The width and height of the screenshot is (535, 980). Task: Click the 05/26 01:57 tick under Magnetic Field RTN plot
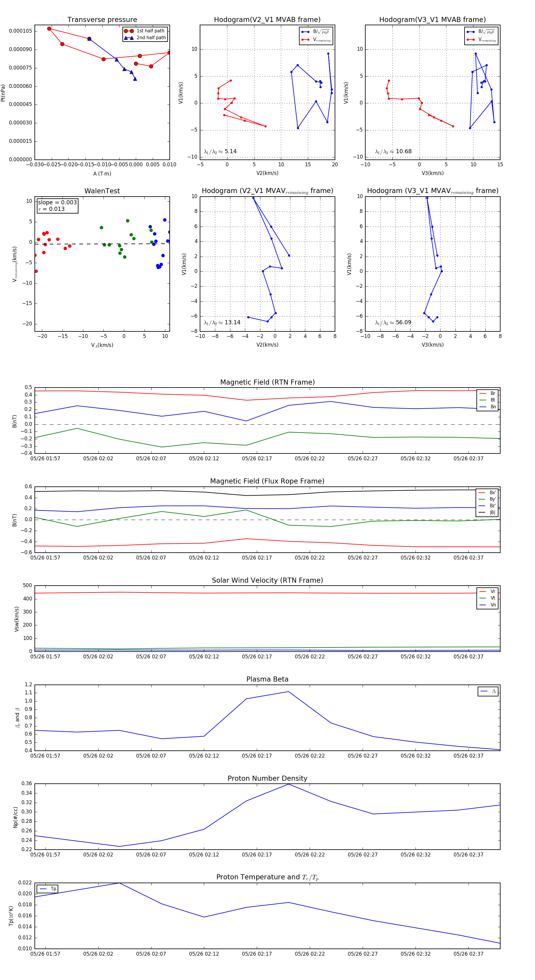[x=45, y=459]
